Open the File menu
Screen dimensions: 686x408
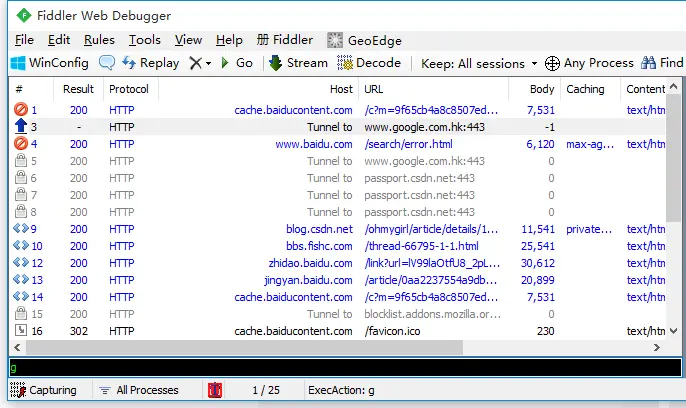(x=24, y=40)
